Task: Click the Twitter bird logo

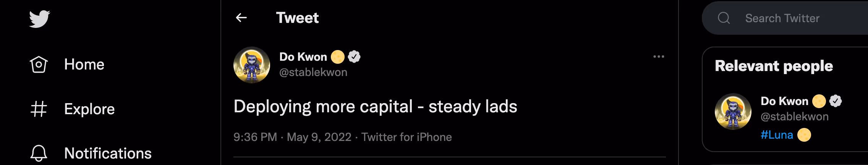Action: point(40,19)
